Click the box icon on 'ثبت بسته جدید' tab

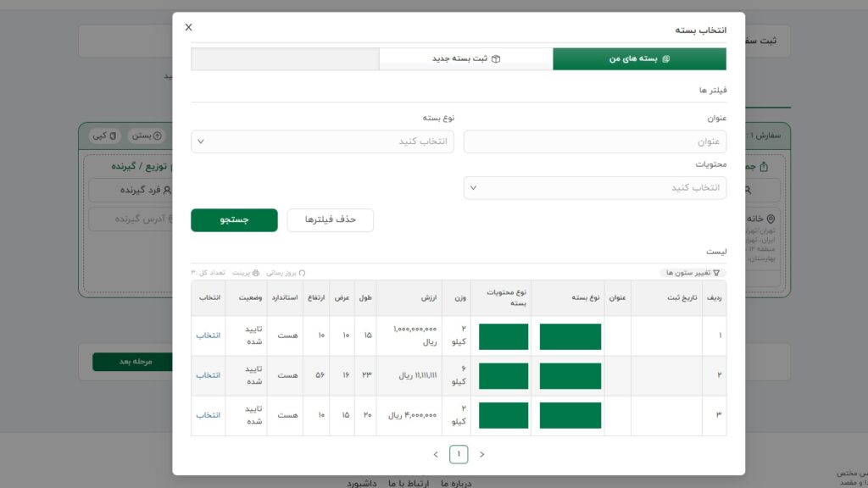click(x=496, y=59)
